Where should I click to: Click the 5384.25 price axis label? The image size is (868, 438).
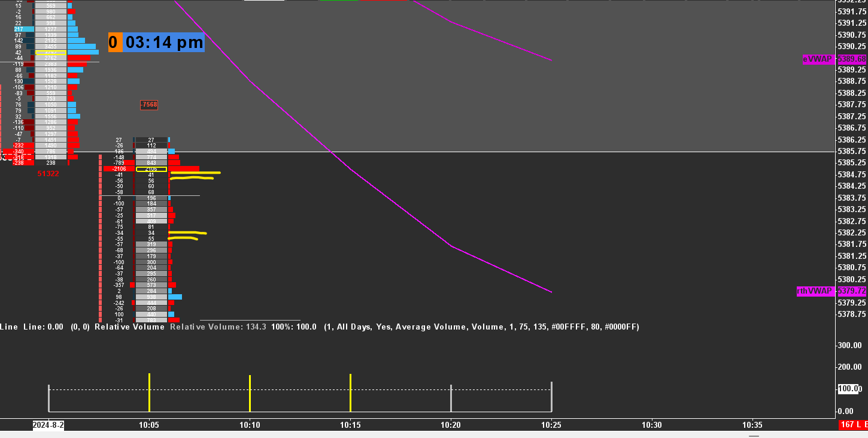[x=852, y=186]
